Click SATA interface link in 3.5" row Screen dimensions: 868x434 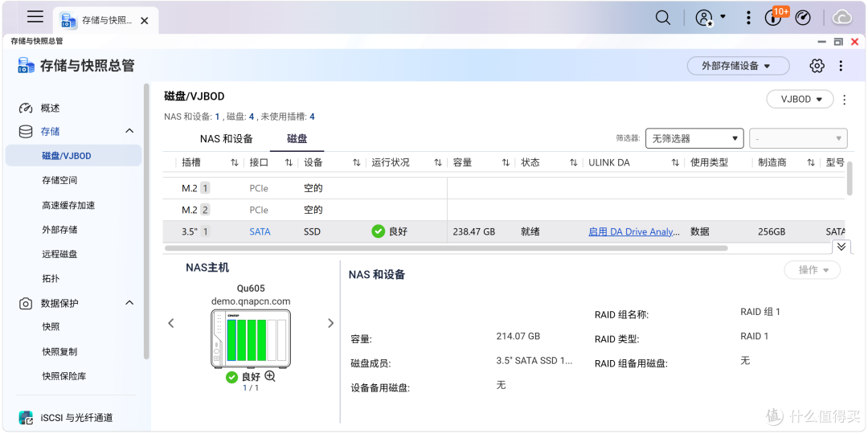[260, 232]
